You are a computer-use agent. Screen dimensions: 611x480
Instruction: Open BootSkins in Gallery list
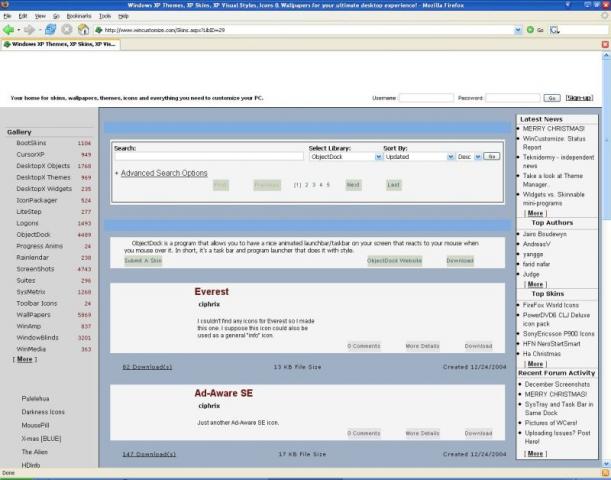31,143
